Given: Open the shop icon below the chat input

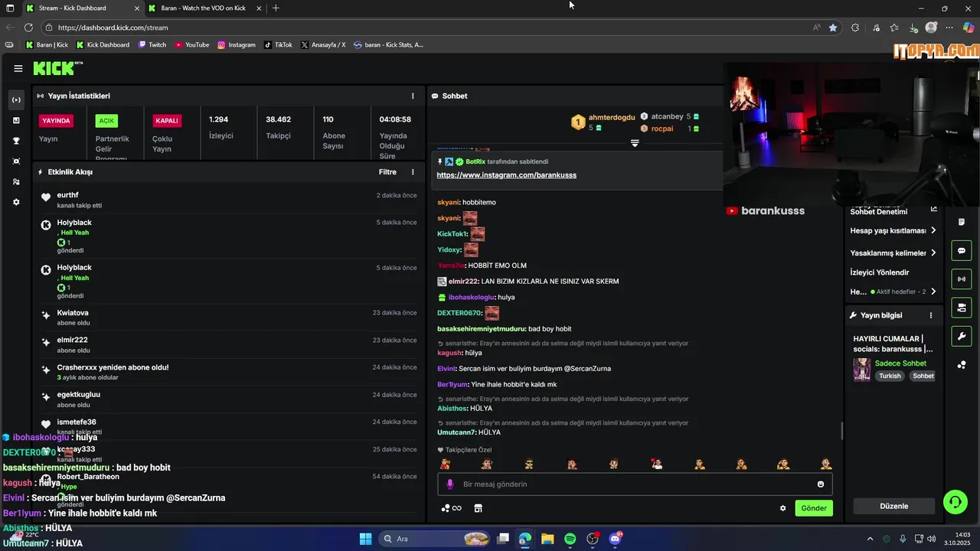Looking at the screenshot, I should (x=478, y=508).
